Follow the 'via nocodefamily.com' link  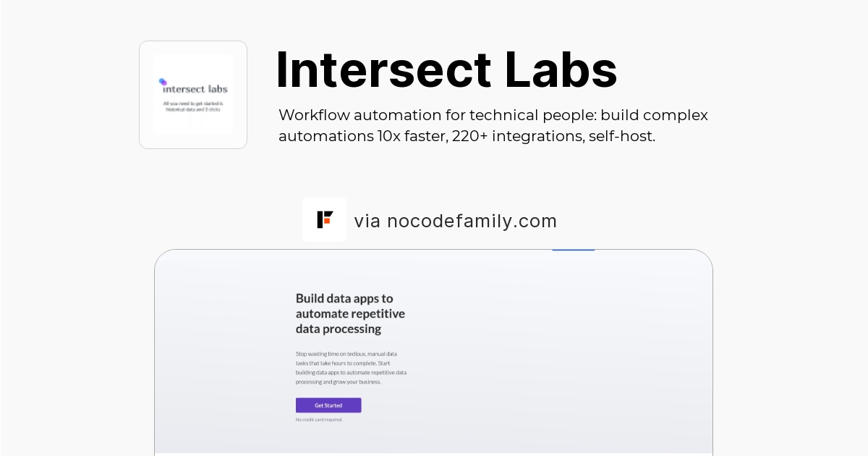pyautogui.click(x=455, y=221)
